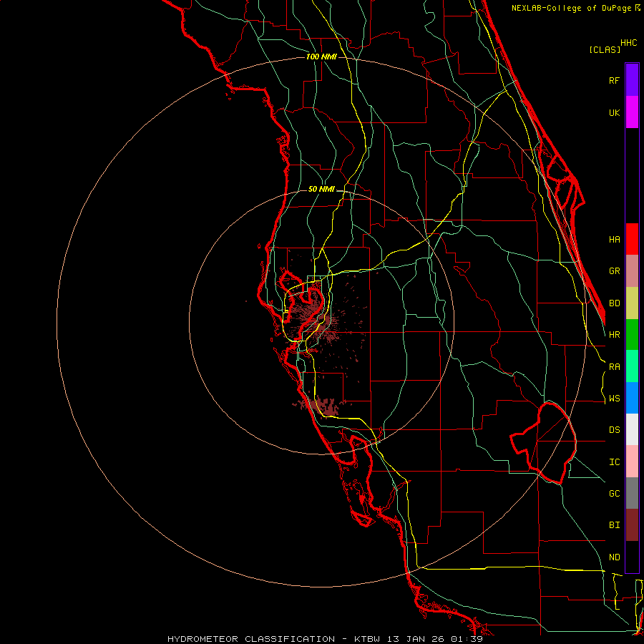Click the HA red legend swatch
Viewport: 644px width, 644px height.
click(632, 239)
